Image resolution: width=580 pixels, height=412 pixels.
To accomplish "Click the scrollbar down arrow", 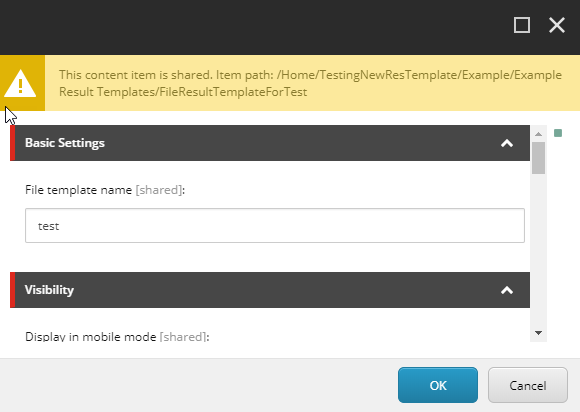I will click(539, 333).
